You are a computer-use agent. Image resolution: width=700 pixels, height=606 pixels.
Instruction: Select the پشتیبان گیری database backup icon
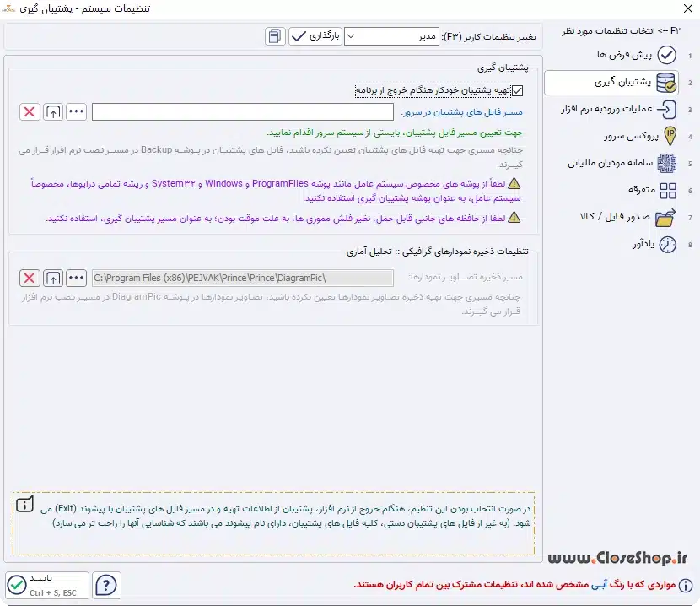click(666, 83)
